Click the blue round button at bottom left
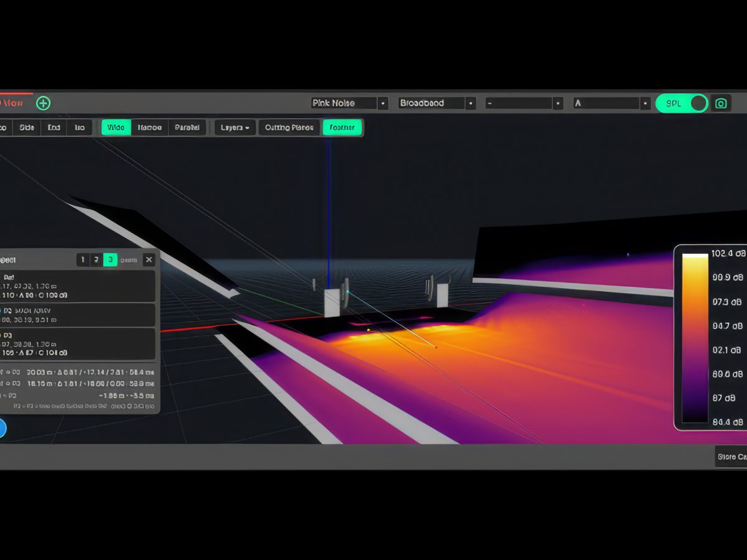 (x=1, y=428)
